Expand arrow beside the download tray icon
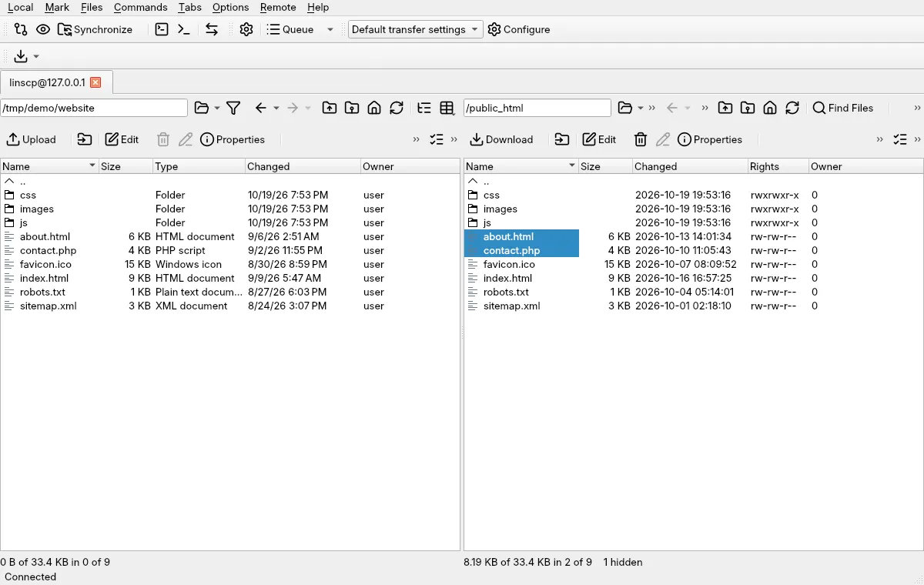The width and height of the screenshot is (924, 585). 36,56
